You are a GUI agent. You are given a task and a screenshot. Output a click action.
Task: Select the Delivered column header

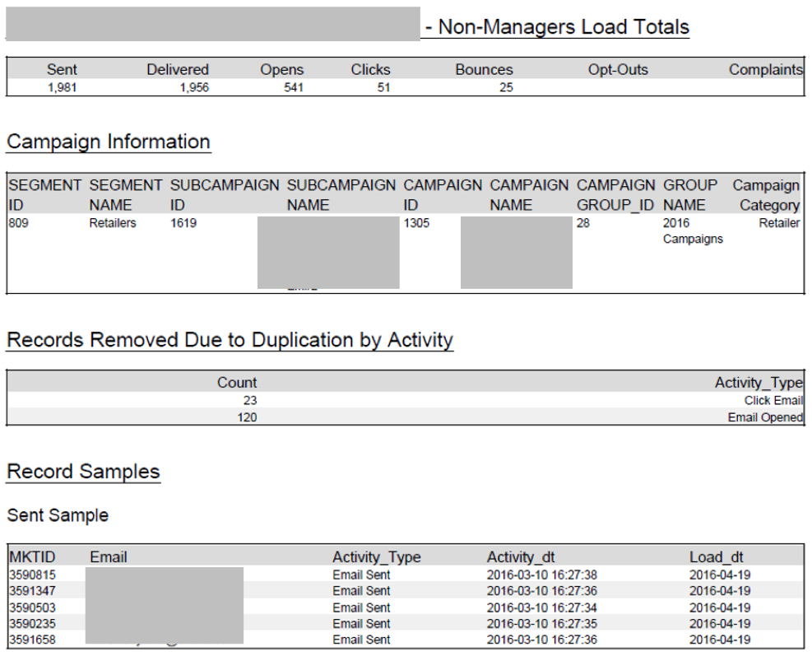pos(178,69)
